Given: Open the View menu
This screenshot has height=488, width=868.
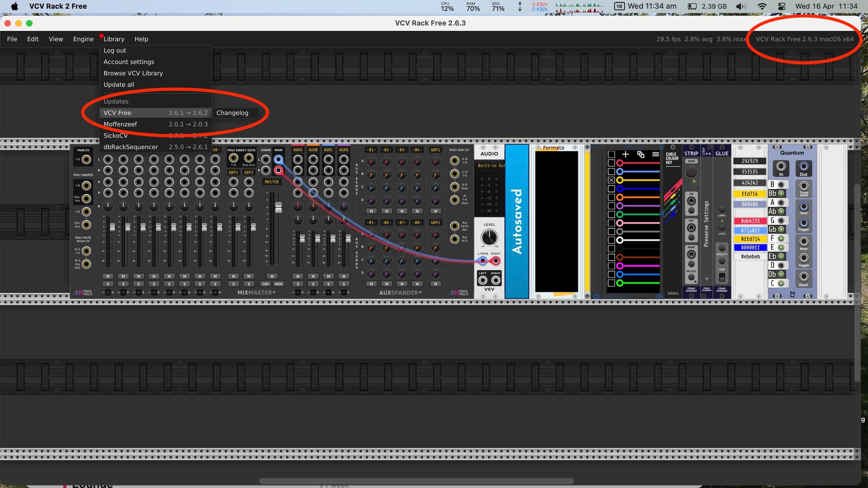Looking at the screenshot, I should [56, 39].
